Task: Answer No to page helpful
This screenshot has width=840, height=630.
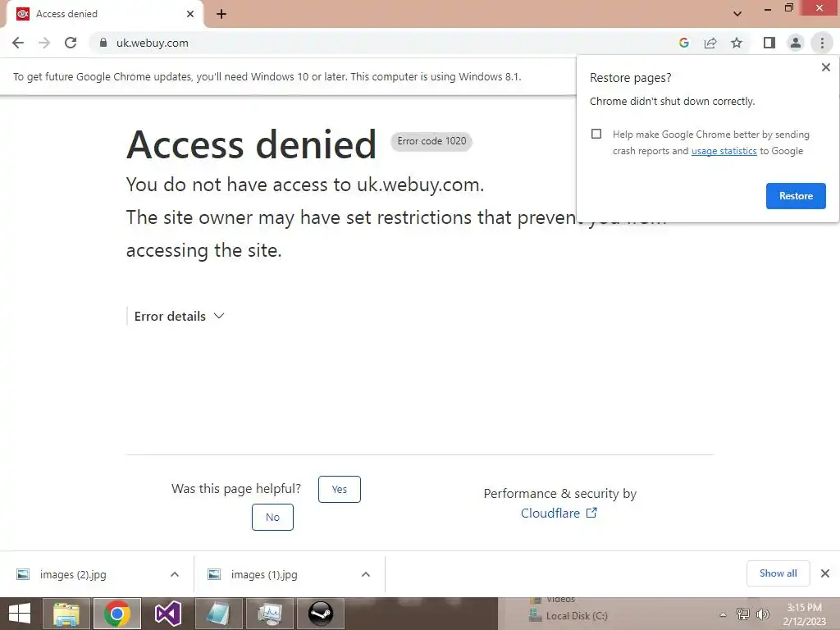Action: [272, 517]
